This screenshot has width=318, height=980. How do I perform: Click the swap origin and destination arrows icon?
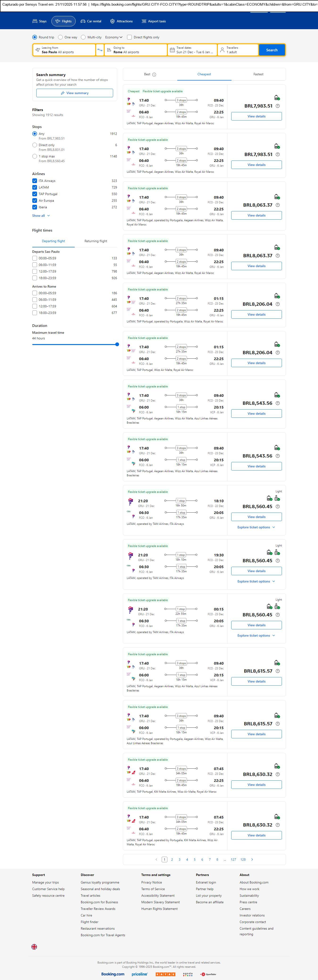[x=100, y=50]
